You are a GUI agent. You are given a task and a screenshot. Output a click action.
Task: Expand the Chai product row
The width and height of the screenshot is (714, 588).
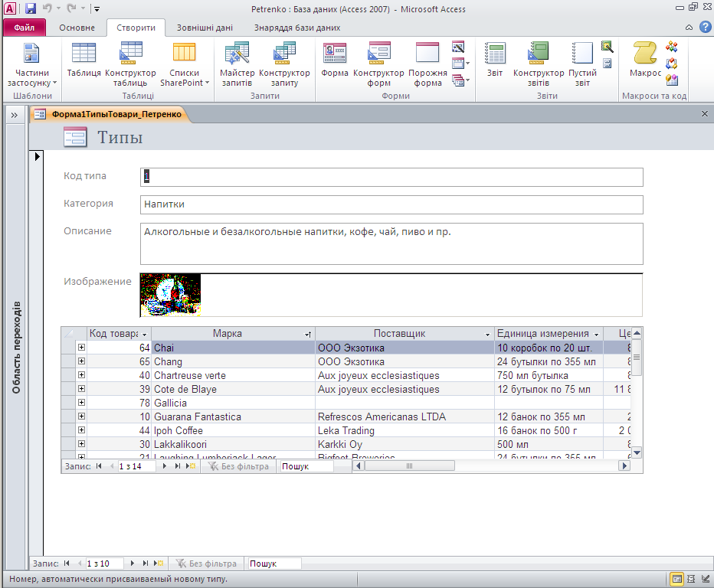coord(81,348)
